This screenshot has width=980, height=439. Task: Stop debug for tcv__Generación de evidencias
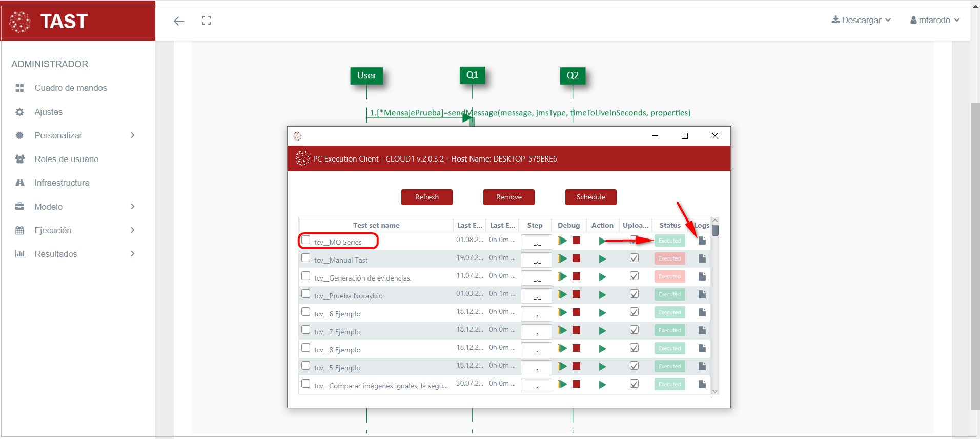tap(576, 276)
